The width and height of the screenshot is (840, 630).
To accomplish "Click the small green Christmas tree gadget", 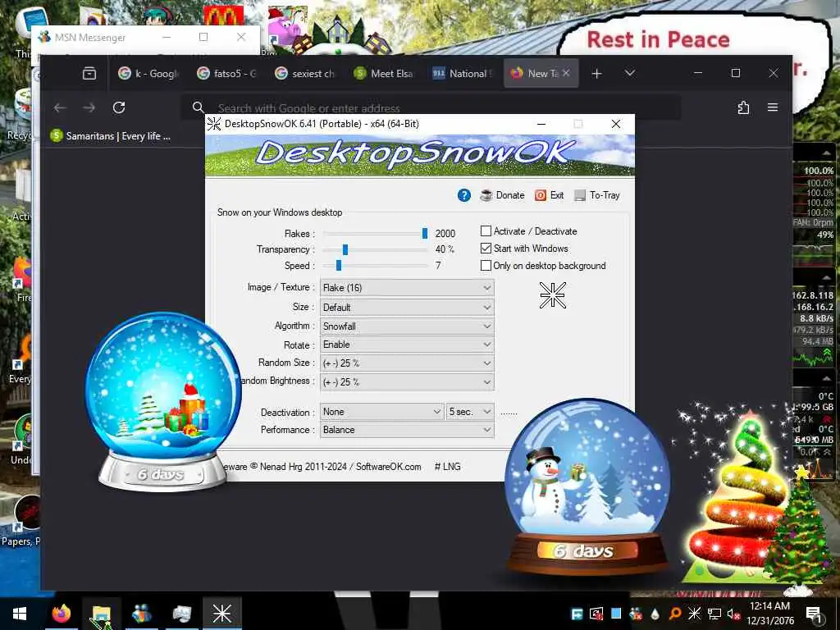I will [x=801, y=531].
